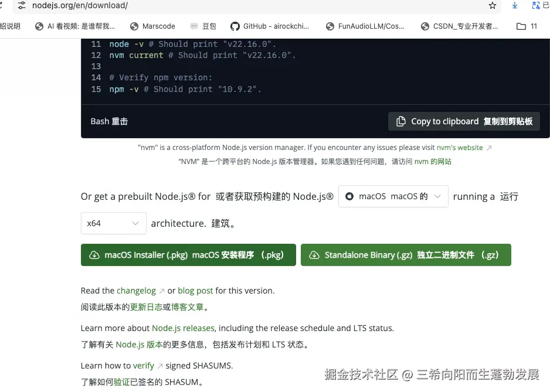Open the blog post link

195,291
